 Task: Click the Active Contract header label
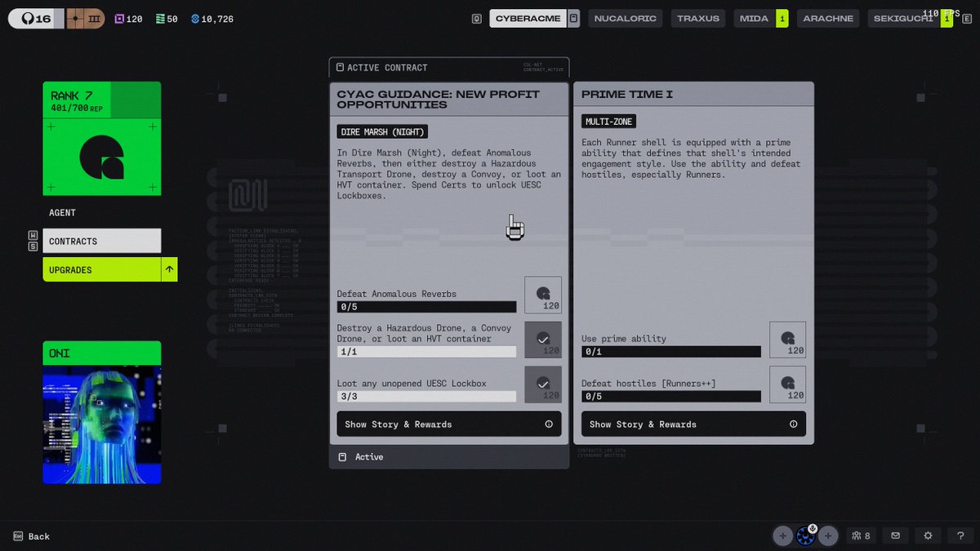click(387, 68)
